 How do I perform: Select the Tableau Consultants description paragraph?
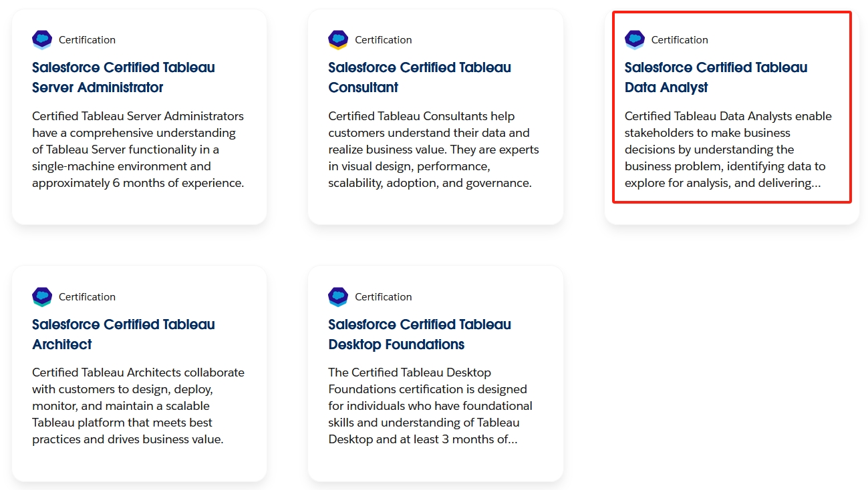click(x=434, y=150)
